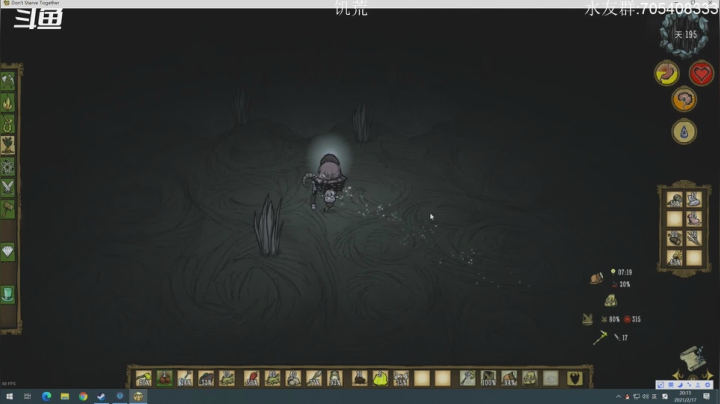
Task: Open the Science crafting tab with atom icon
Action: pos(8,167)
